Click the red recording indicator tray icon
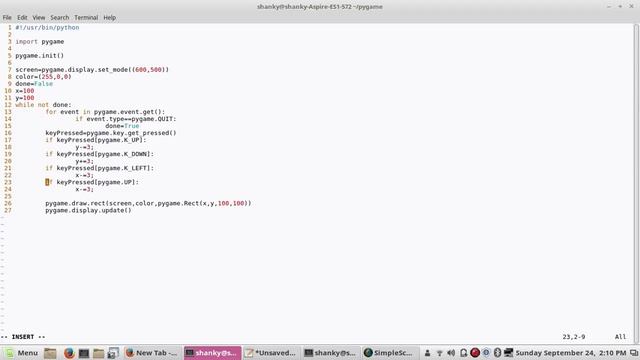The width and height of the screenshot is (640, 360). coord(475,353)
